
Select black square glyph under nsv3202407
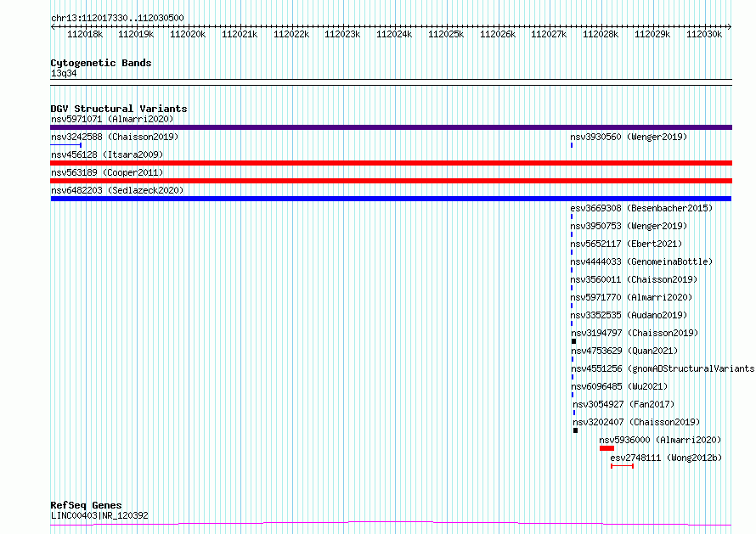(x=575, y=430)
